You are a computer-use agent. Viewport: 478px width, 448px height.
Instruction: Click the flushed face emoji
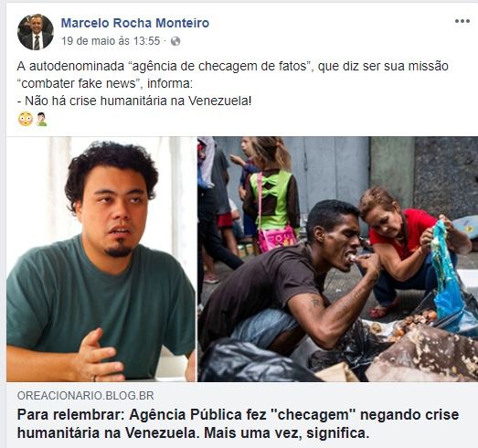point(26,119)
